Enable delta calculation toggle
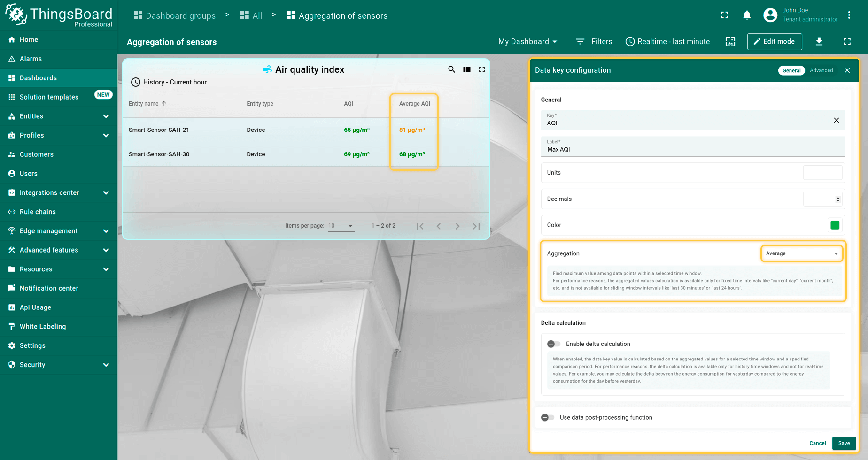The width and height of the screenshot is (868, 460). click(x=554, y=344)
